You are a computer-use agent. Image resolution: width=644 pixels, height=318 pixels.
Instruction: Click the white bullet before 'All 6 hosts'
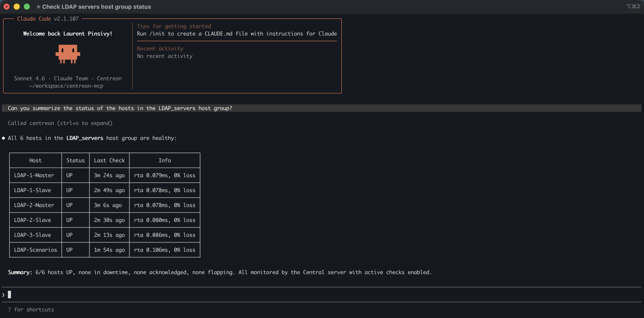(4, 138)
